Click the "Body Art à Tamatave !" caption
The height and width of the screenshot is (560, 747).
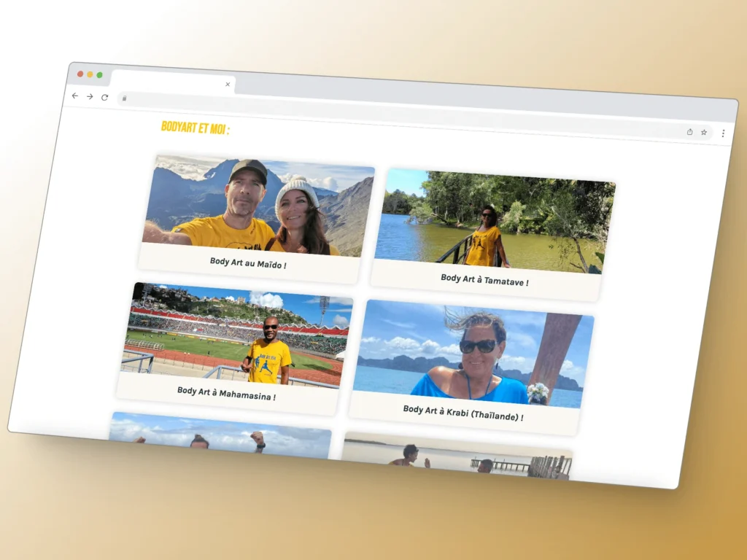[x=484, y=279]
